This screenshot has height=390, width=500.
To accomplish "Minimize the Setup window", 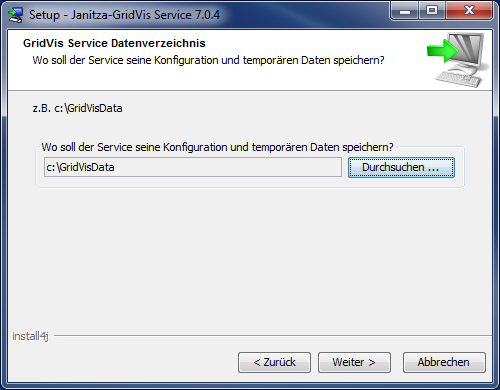I will [x=405, y=11].
